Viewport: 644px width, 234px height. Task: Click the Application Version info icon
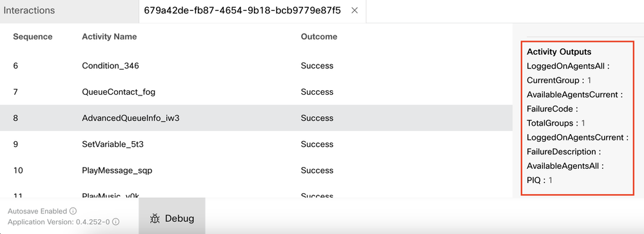116,222
